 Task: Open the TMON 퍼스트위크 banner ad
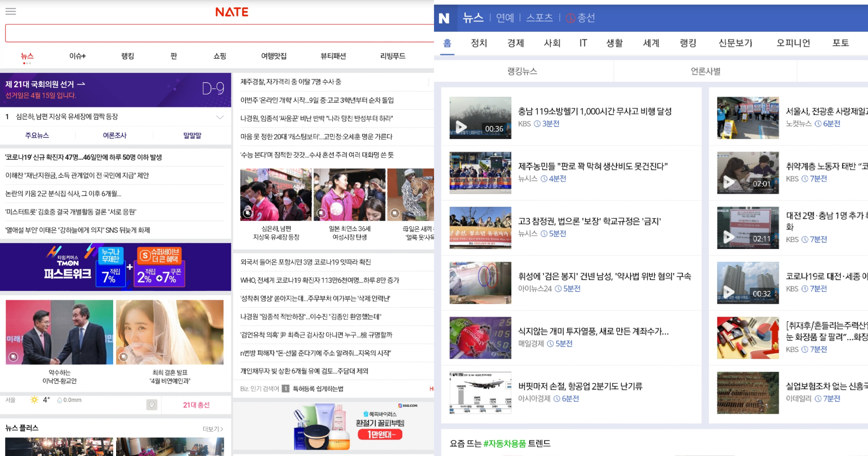pos(115,267)
